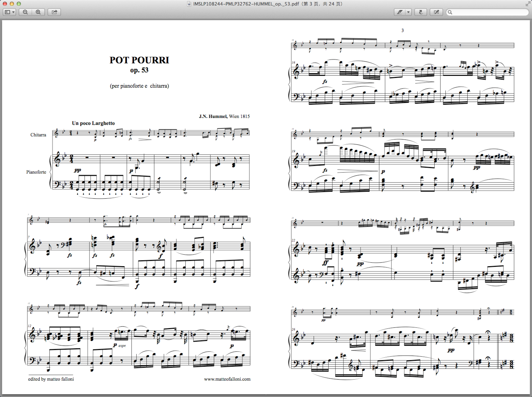Click the zoom out magnifier button
The height and width of the screenshot is (397, 532).
pos(25,12)
